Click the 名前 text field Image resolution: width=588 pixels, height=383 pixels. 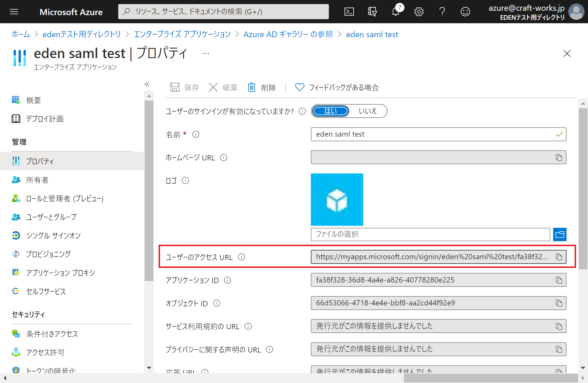coord(438,134)
